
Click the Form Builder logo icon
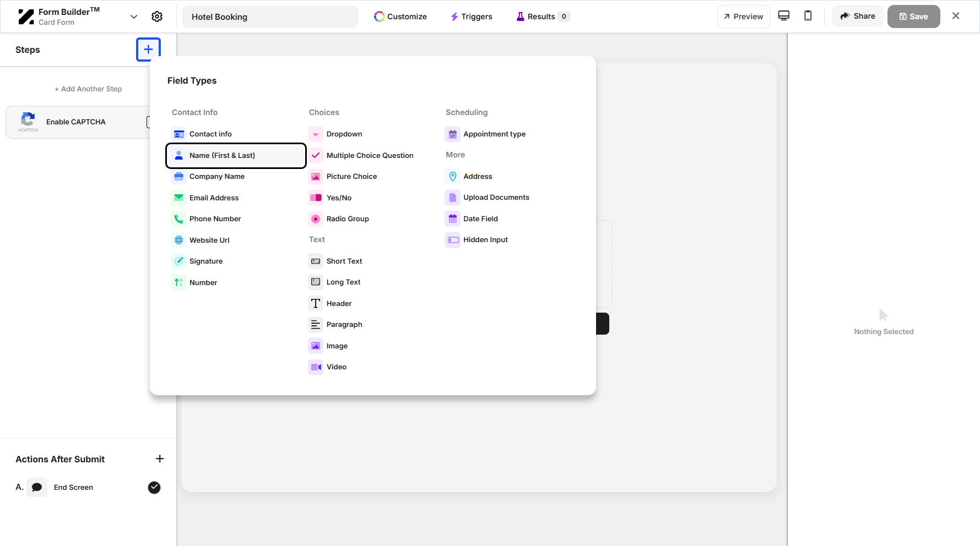point(26,17)
